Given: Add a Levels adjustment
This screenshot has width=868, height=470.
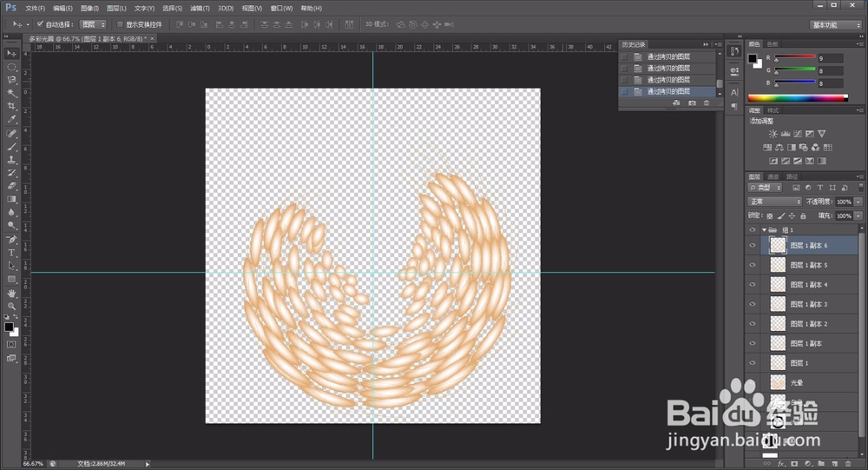Looking at the screenshot, I should pos(785,134).
